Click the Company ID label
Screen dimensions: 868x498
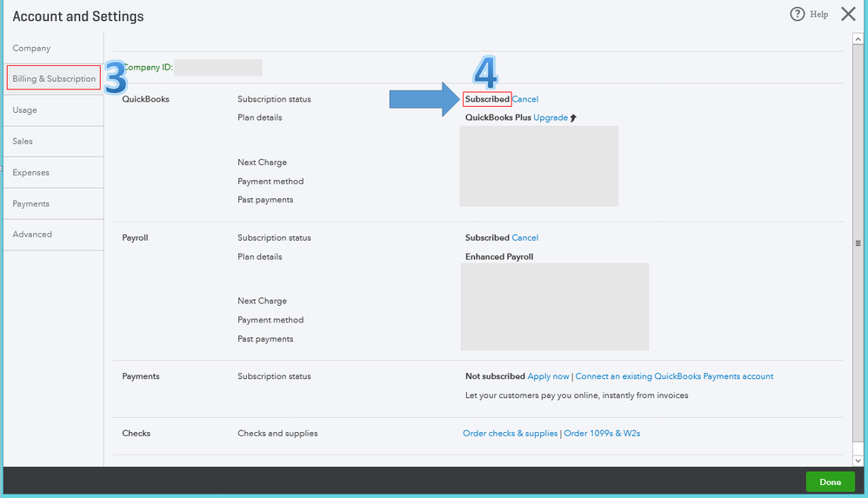pyautogui.click(x=147, y=67)
